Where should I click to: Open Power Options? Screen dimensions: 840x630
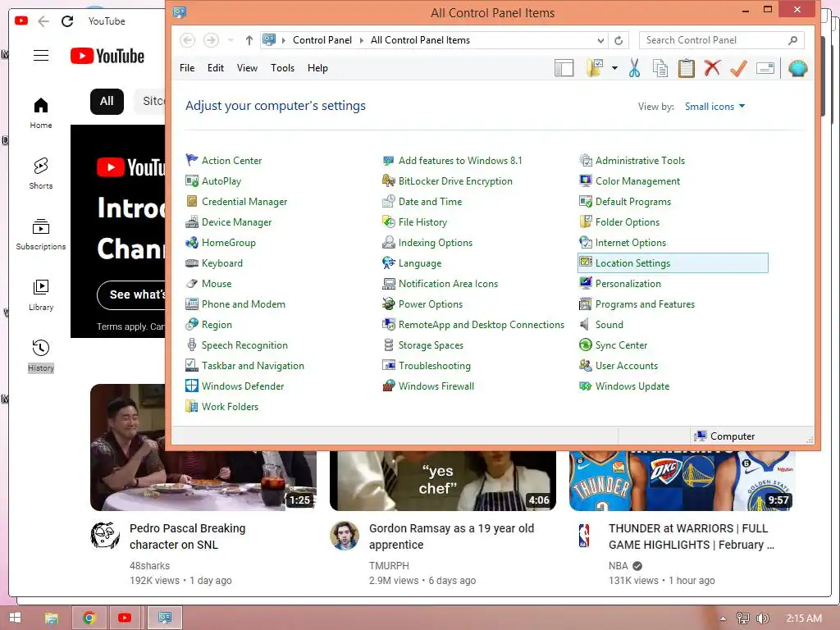point(430,304)
